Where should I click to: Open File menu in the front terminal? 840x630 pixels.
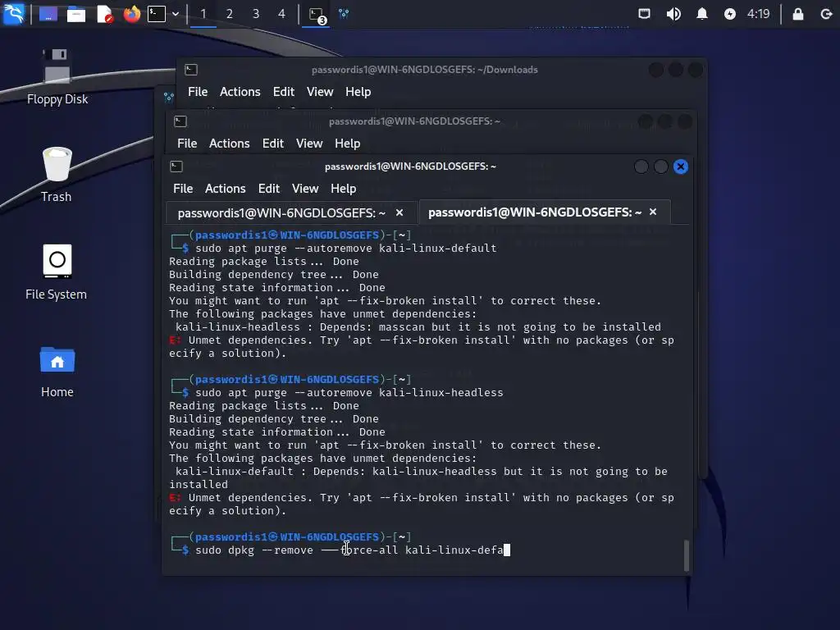click(183, 189)
